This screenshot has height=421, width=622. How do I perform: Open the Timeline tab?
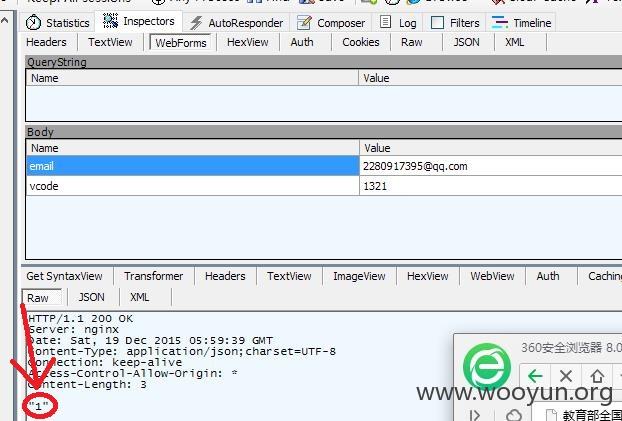521,23
